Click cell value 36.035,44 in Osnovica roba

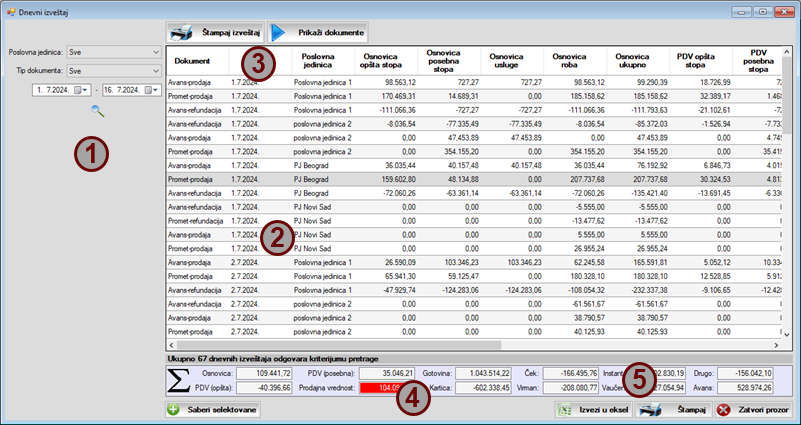[590, 166]
